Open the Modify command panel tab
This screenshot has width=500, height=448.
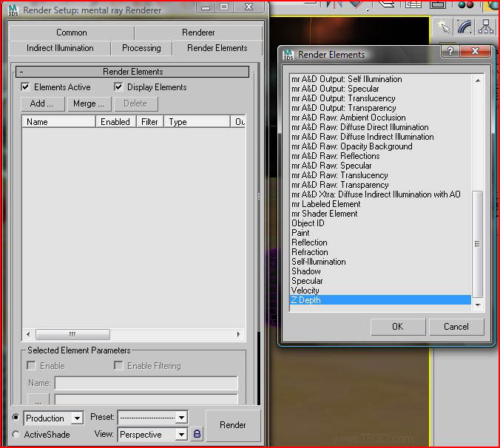464,27
